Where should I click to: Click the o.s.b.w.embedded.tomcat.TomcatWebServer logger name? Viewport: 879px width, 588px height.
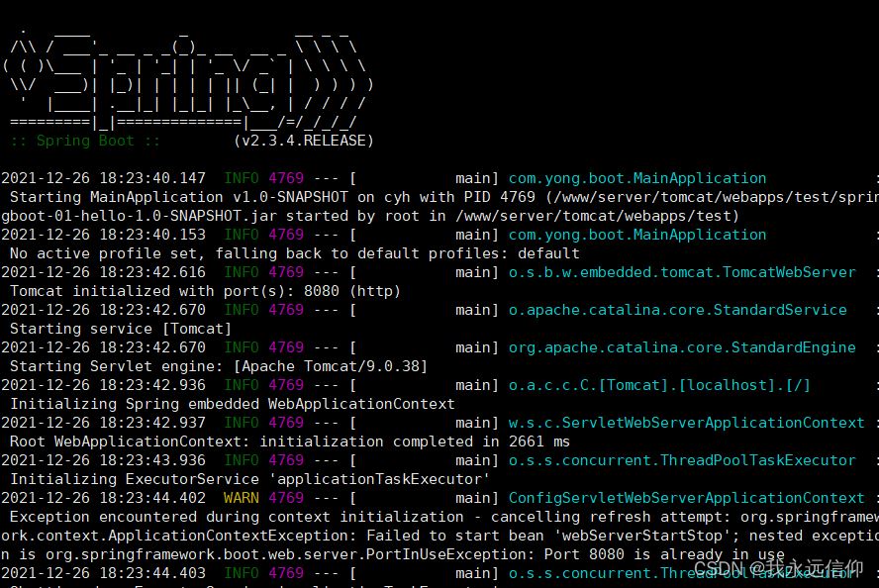pyautogui.click(x=682, y=272)
